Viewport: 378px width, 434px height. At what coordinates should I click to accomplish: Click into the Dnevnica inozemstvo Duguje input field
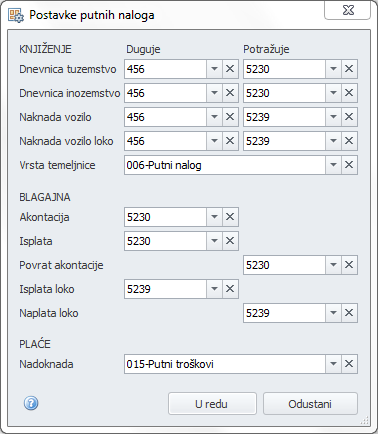pos(166,93)
